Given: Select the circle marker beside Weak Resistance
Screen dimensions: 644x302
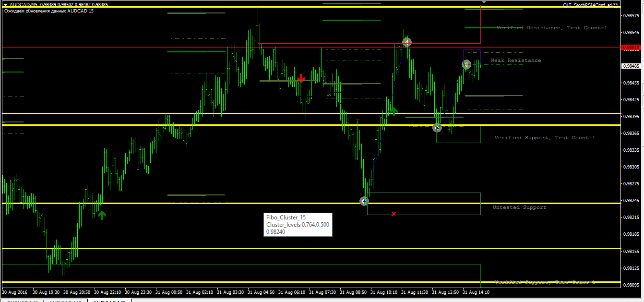Looking at the screenshot, I should 466,64.
